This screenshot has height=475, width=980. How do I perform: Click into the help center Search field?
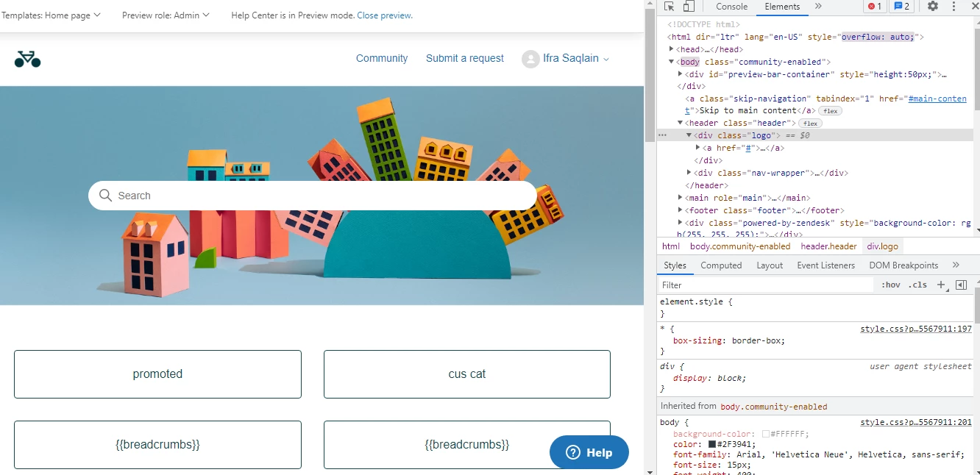point(313,196)
